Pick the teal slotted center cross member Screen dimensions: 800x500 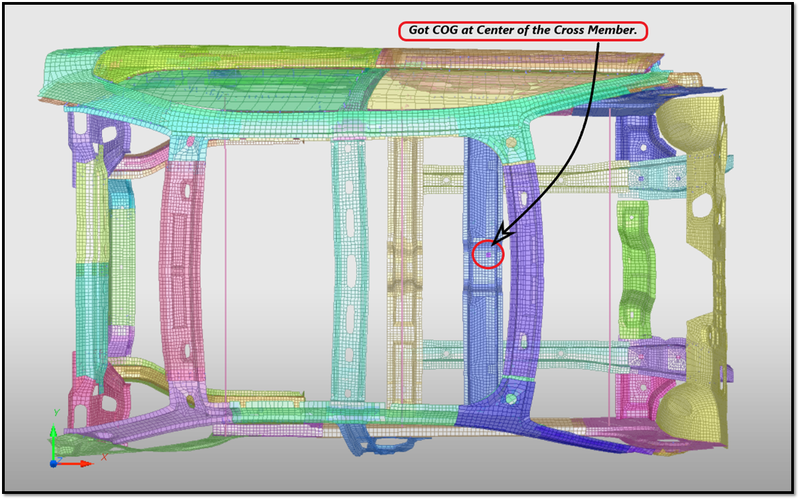350,270
